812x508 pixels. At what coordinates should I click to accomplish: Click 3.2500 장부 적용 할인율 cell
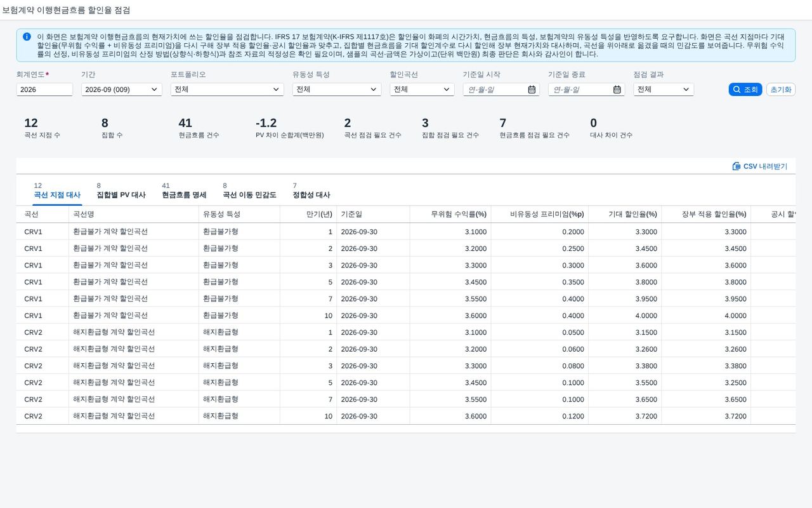pyautogui.click(x=705, y=383)
